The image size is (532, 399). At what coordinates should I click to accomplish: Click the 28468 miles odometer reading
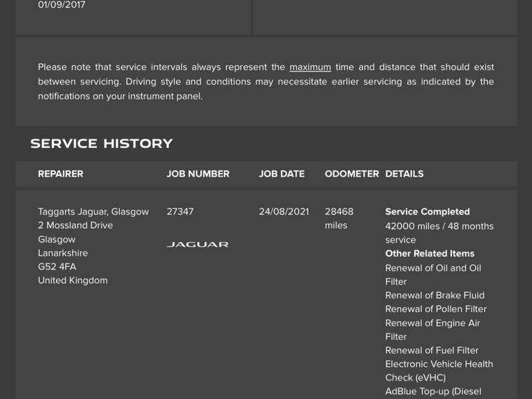pos(339,218)
